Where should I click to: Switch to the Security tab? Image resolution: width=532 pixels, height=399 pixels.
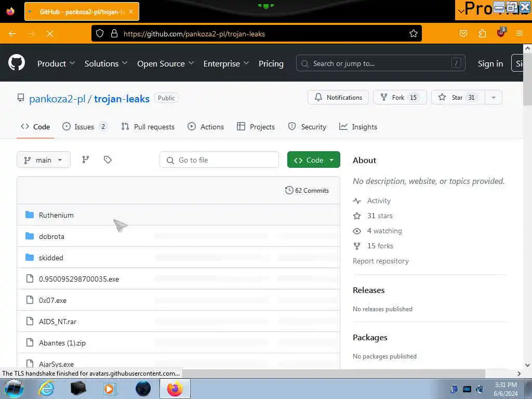click(x=307, y=127)
